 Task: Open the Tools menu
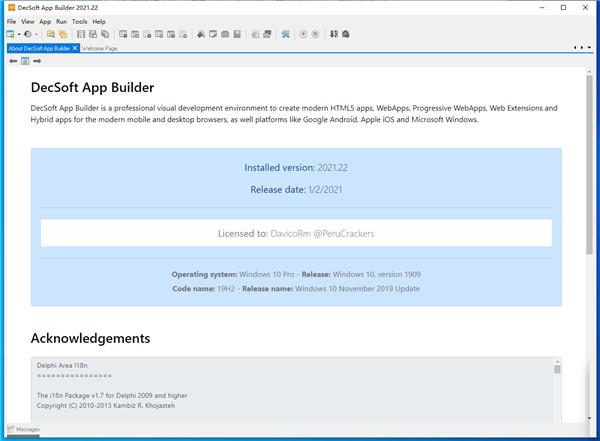click(x=80, y=22)
